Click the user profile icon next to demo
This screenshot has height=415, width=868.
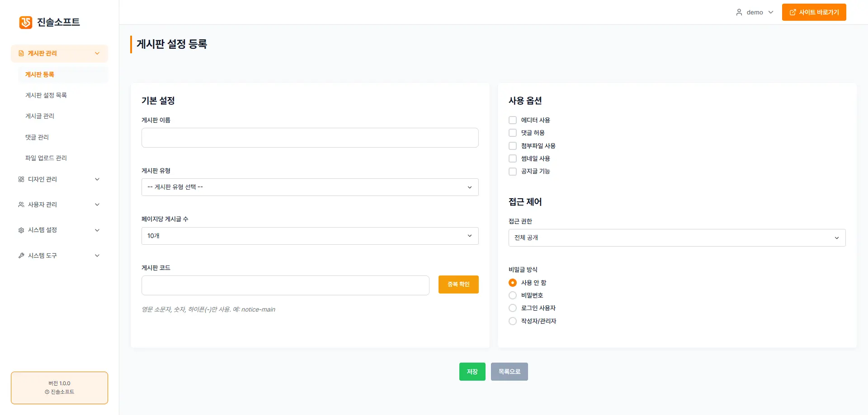point(740,12)
